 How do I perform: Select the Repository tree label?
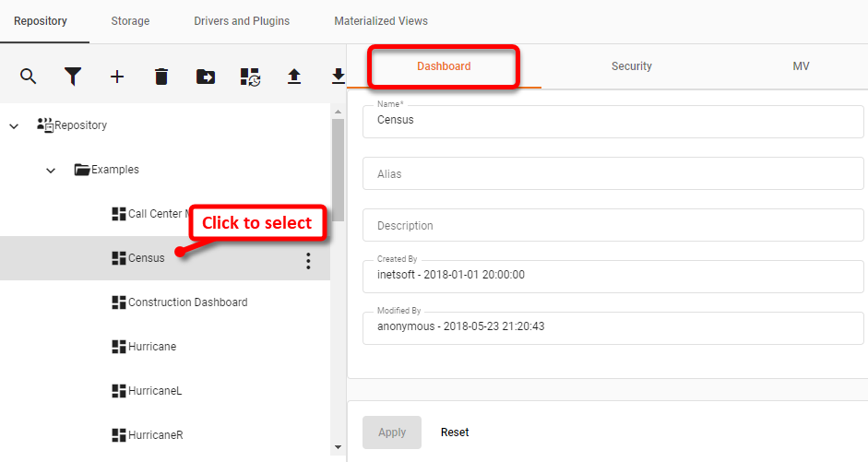tap(81, 125)
